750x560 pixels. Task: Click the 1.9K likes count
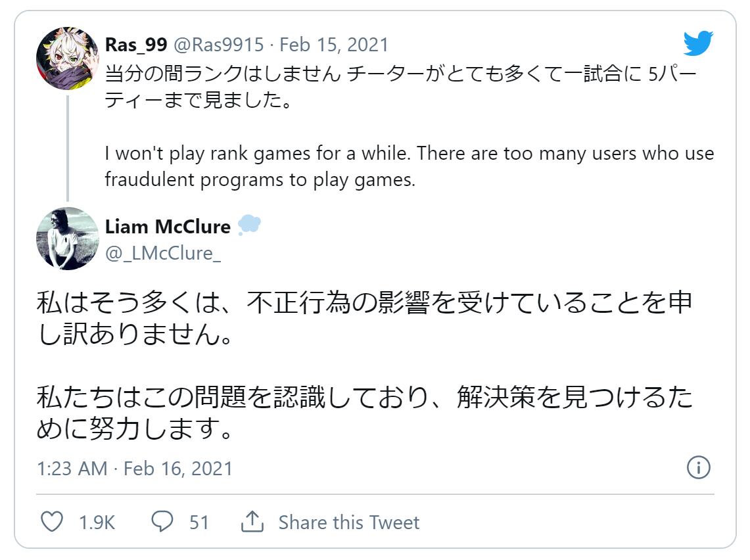(x=97, y=523)
